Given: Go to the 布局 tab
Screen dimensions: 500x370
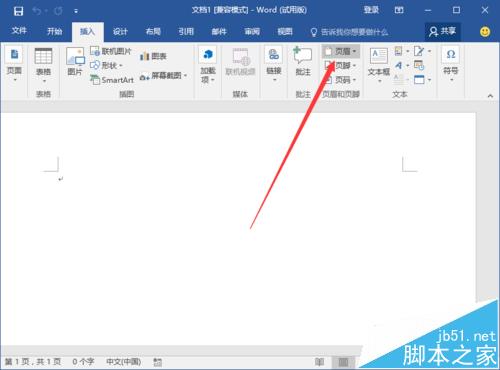Looking at the screenshot, I should coord(153,32).
